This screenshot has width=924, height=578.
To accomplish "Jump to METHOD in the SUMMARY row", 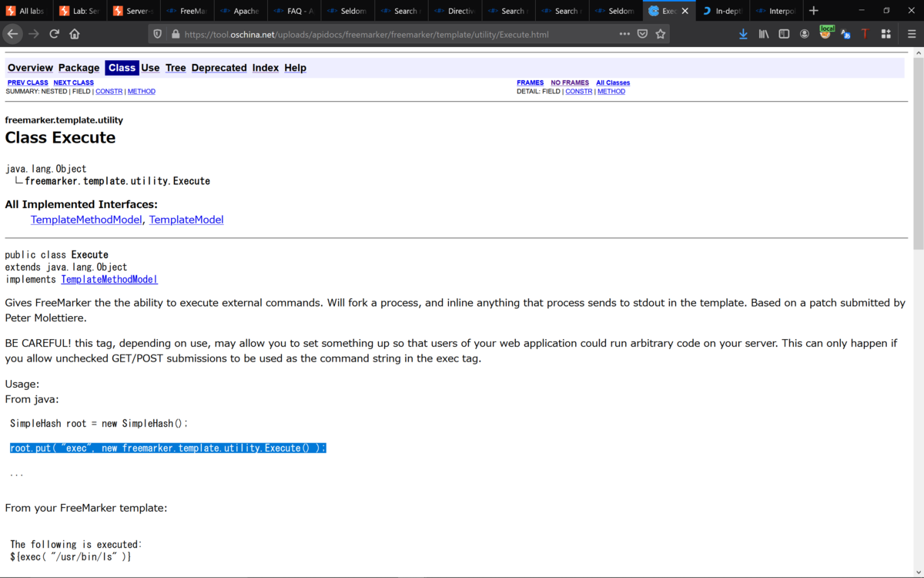I will (142, 91).
